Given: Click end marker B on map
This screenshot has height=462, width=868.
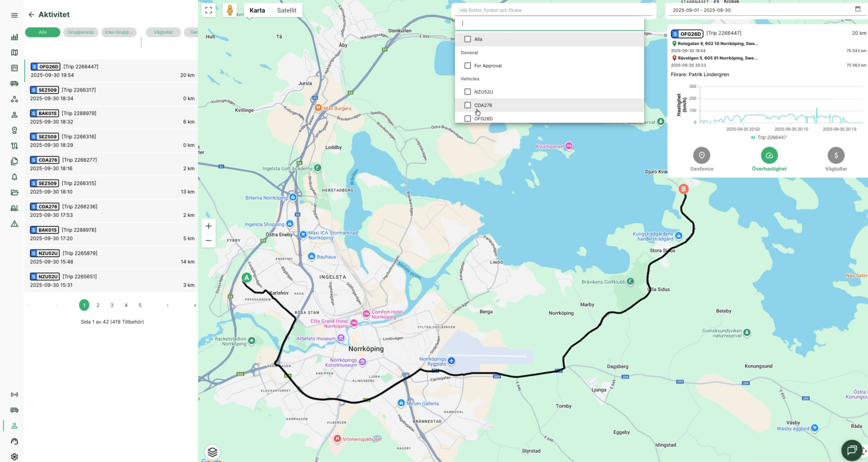Looking at the screenshot, I should (x=684, y=189).
